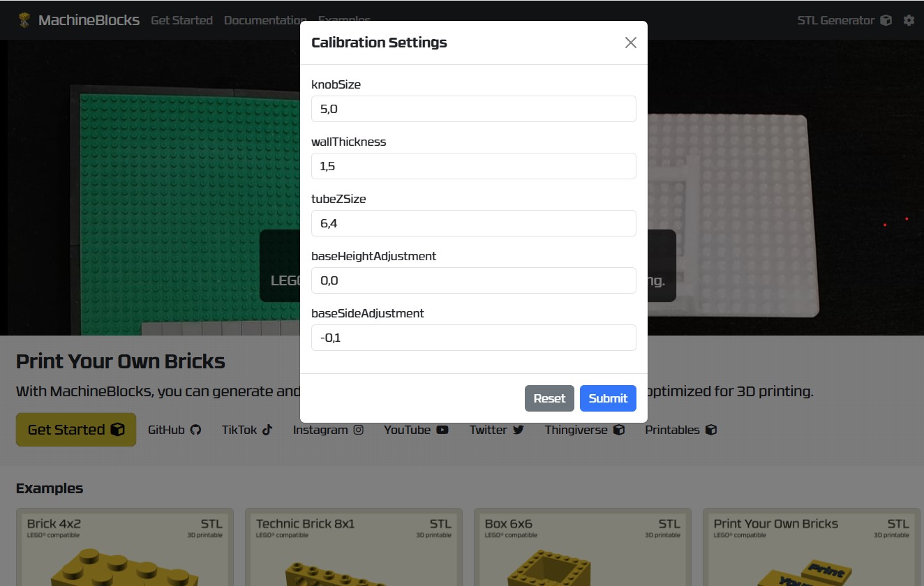Viewport: 924px width, 586px height.
Task: Open the YouTube channel icon
Action: [x=442, y=430]
